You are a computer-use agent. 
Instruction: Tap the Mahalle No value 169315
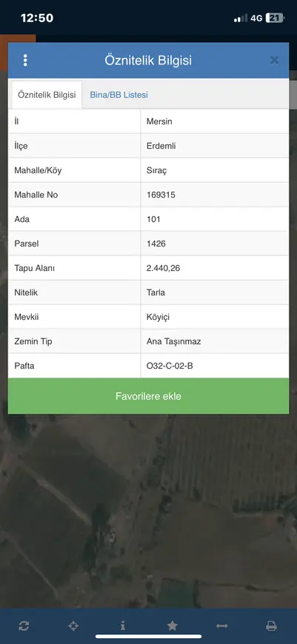tap(161, 195)
